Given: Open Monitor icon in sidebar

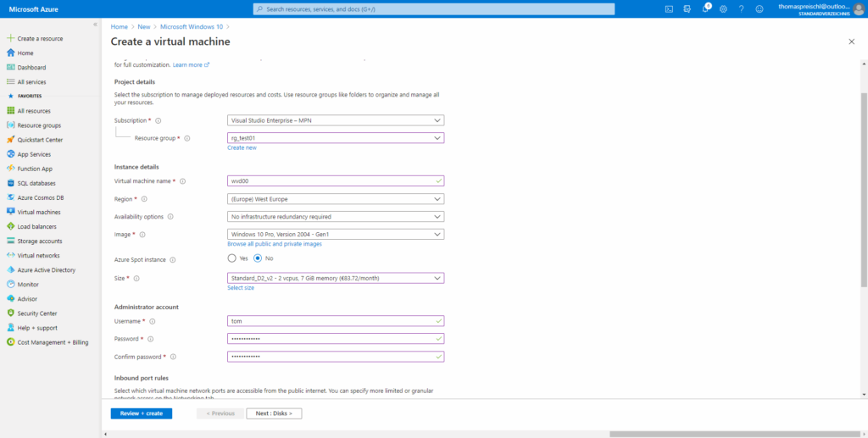Looking at the screenshot, I should [10, 285].
